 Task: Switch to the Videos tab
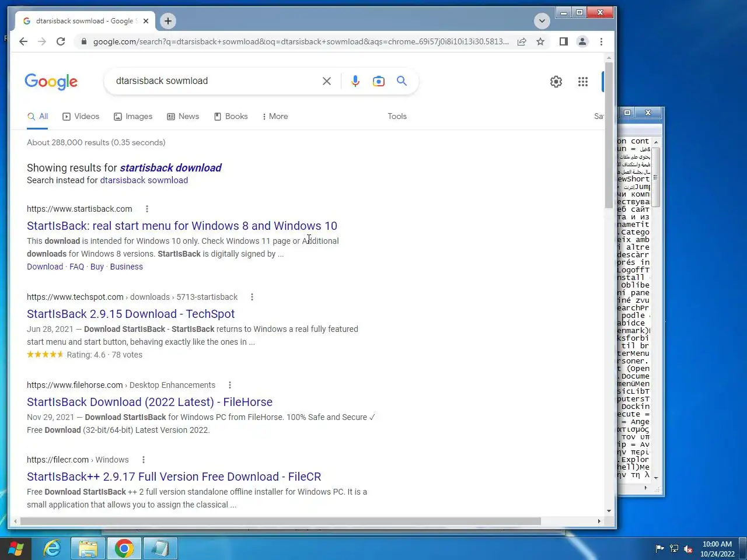click(x=81, y=117)
